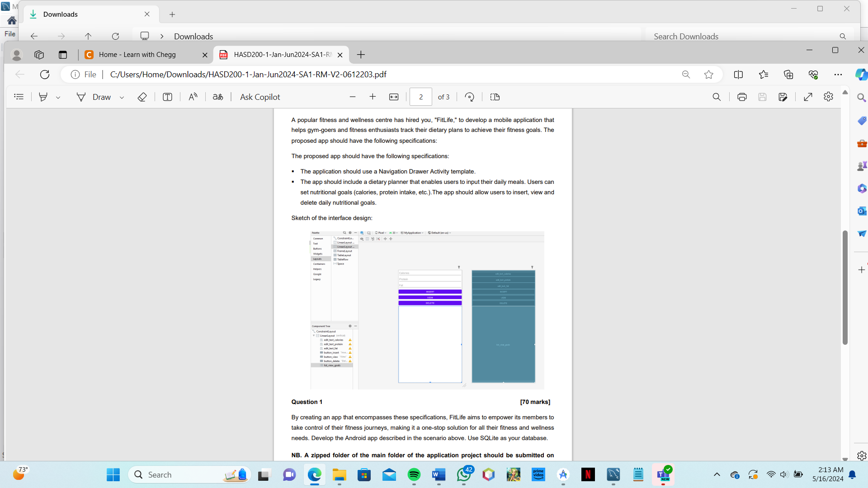Open the PDF table of contents
This screenshot has height=488, width=868.
pyautogui.click(x=19, y=97)
